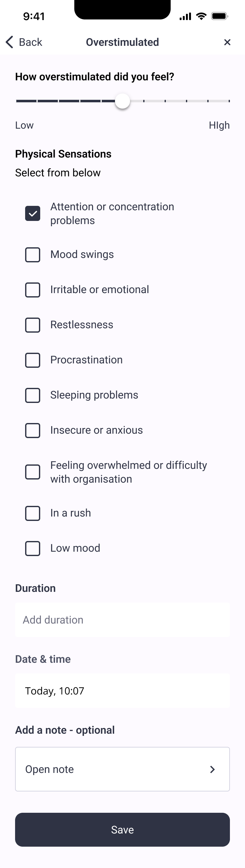This screenshot has height=868, width=245.
Task: Save the overstimulated entry
Action: point(122,830)
